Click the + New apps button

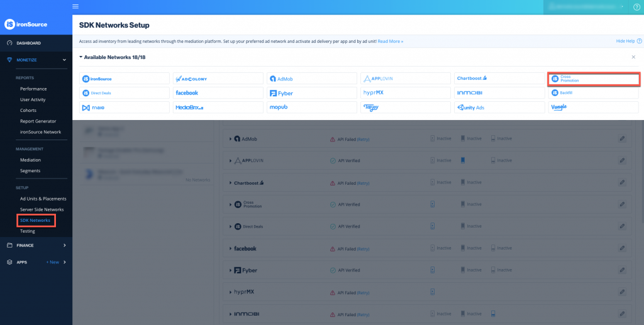(53, 262)
